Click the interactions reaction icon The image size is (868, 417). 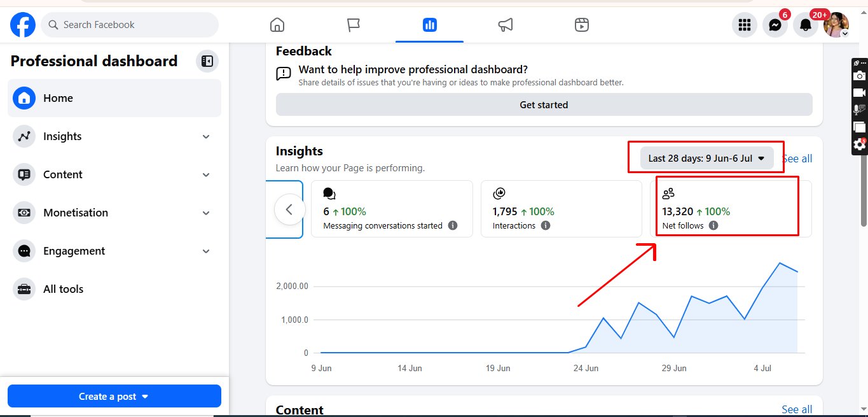pyautogui.click(x=499, y=194)
